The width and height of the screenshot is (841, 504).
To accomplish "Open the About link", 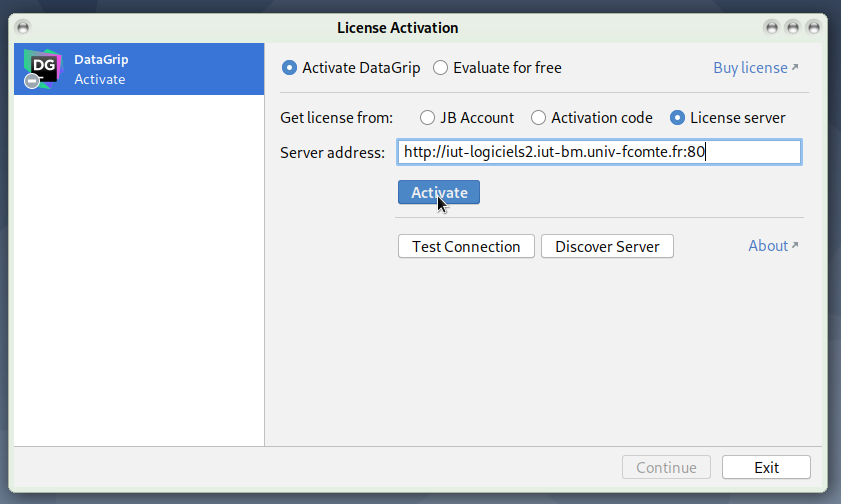I will tap(768, 246).
